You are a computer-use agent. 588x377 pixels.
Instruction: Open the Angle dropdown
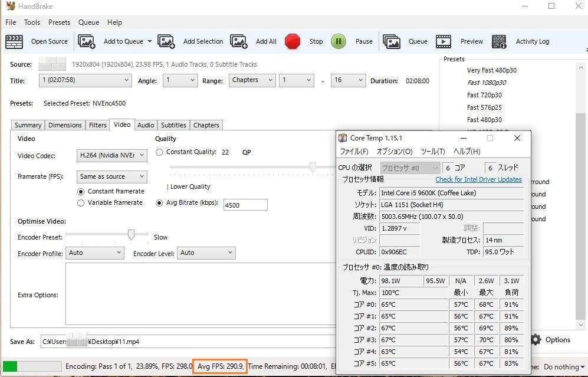[x=180, y=80]
